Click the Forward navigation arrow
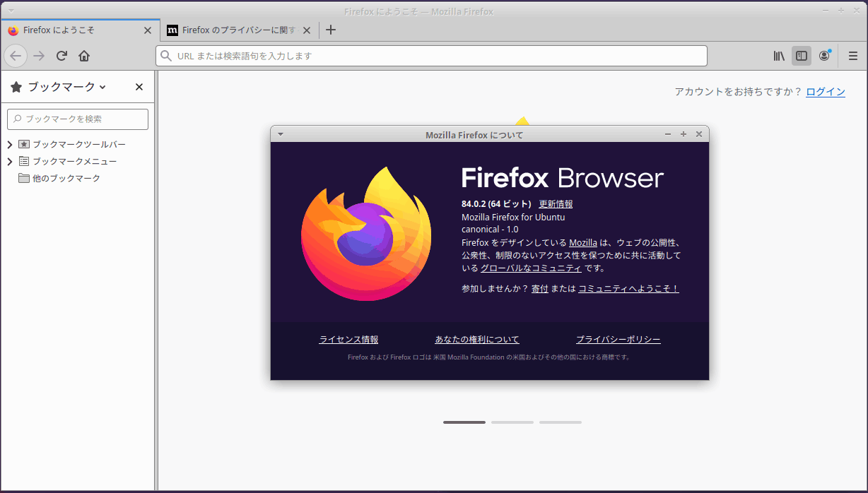Screen dimensions: 868x493 [39, 56]
